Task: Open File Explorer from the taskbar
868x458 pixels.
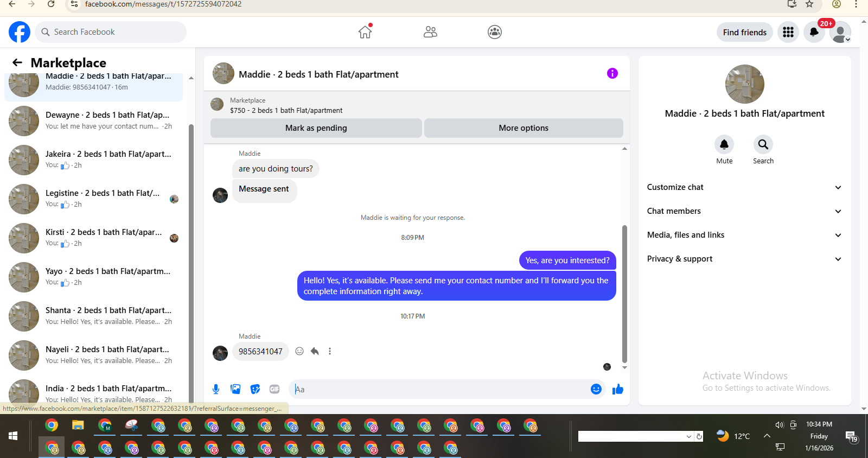Action: (x=78, y=425)
